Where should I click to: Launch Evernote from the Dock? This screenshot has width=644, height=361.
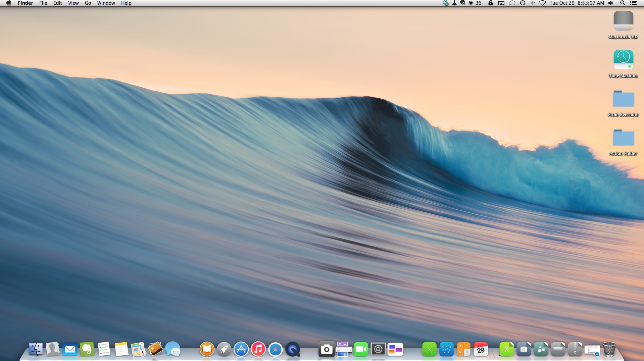pos(87,349)
